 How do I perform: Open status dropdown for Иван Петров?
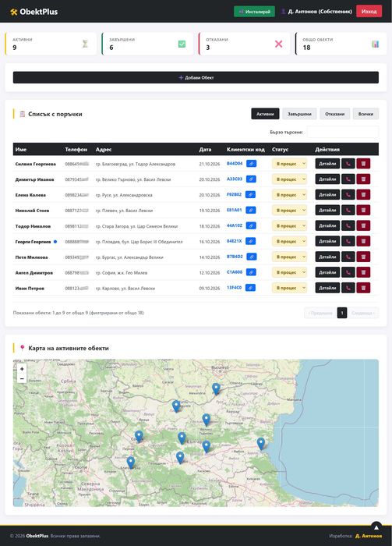289,288
